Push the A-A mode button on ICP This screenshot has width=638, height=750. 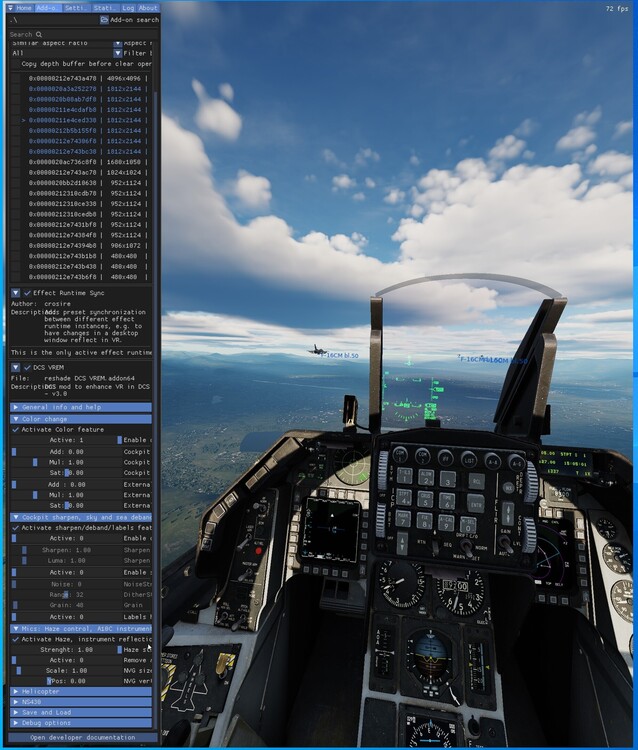coord(492,461)
